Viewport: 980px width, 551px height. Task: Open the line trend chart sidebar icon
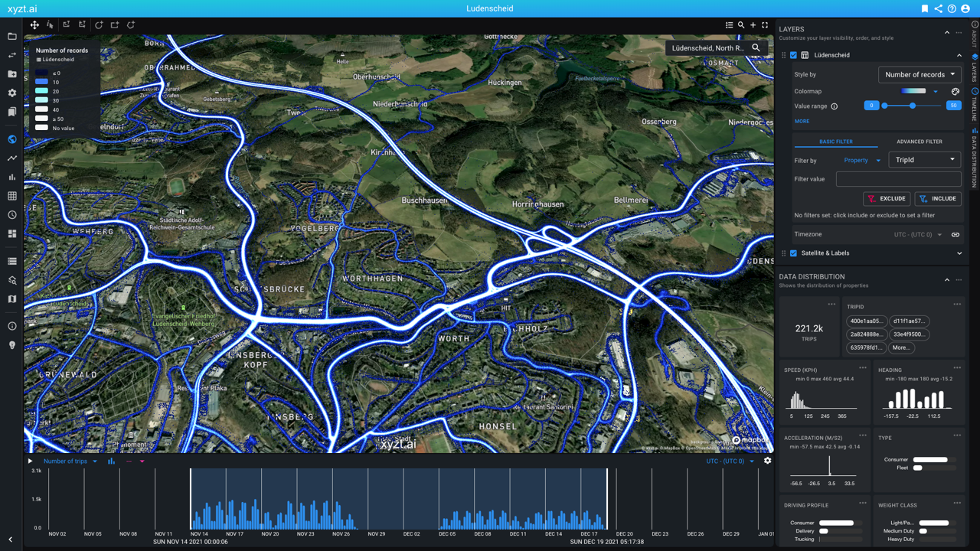[11, 158]
